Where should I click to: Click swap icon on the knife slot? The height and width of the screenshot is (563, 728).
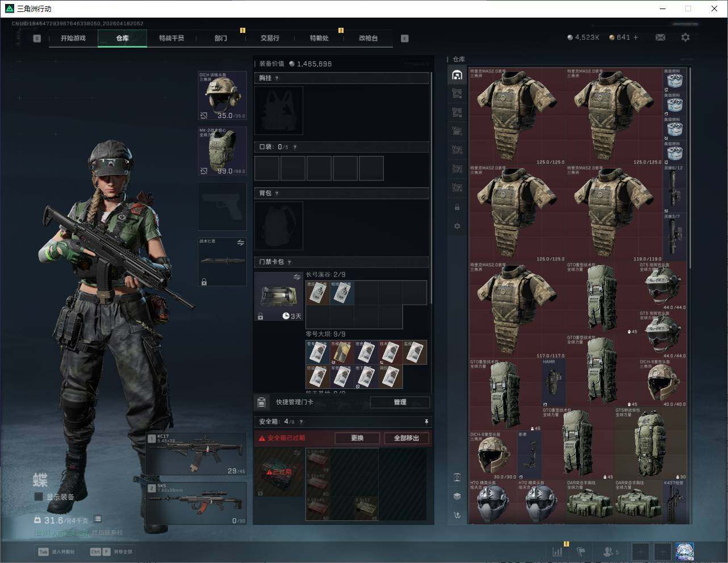[x=241, y=242]
